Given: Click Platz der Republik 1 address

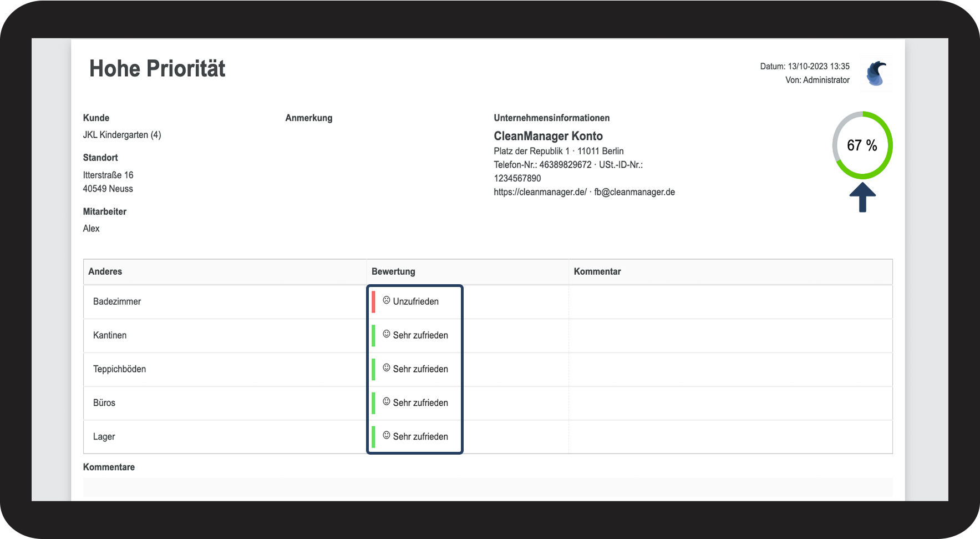Looking at the screenshot, I should [531, 151].
